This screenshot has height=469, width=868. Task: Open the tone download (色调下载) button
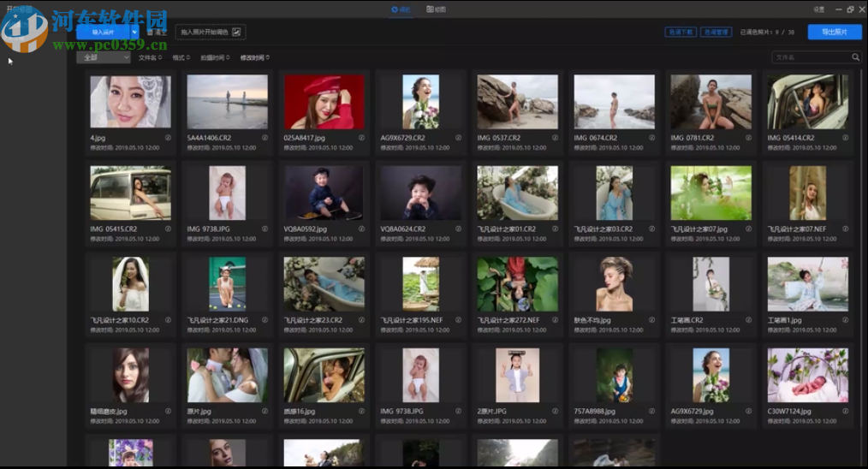[x=680, y=32]
